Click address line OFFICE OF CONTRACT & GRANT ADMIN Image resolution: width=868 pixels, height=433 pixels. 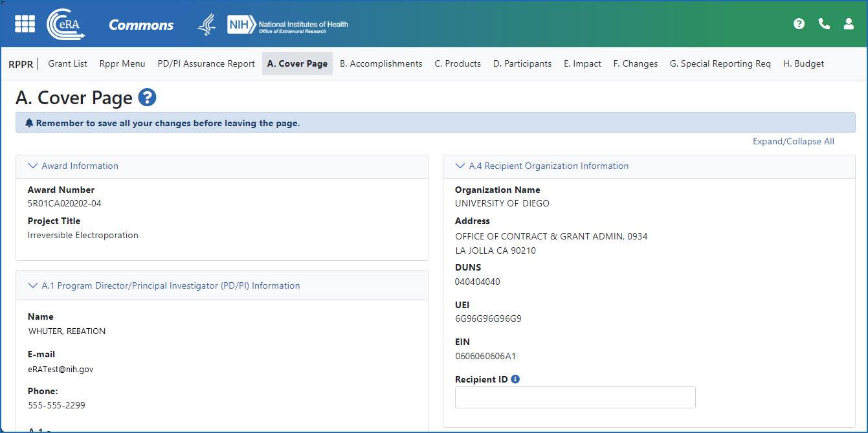pos(551,236)
